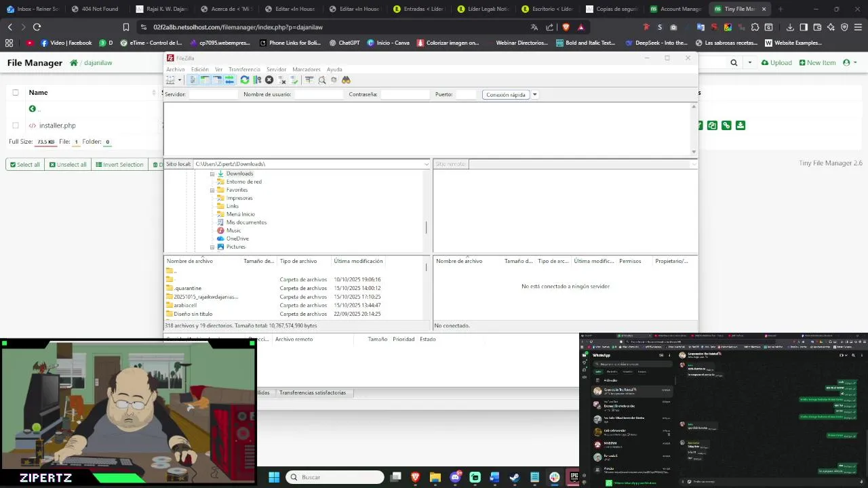The height and width of the screenshot is (488, 868).
Task: Click Invert Selection button
Action: pyautogui.click(x=119, y=165)
